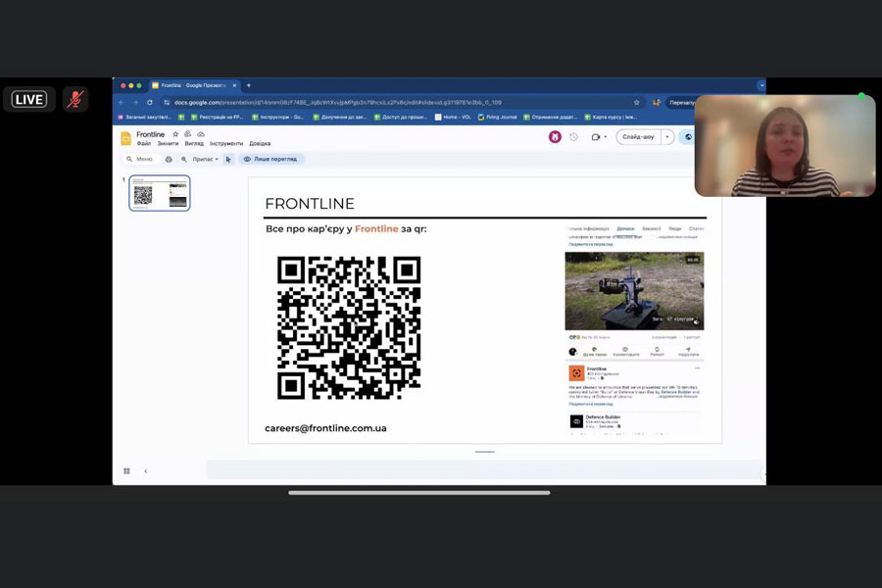Start the 'Слайд-шоу' presentation
This screenshot has width=882, height=588.
639,137
